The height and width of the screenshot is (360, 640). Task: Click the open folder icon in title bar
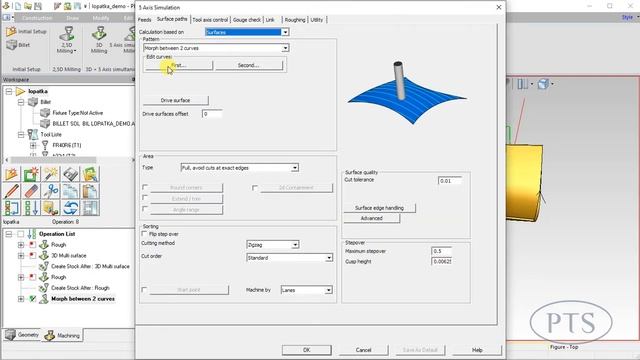[x=27, y=6]
